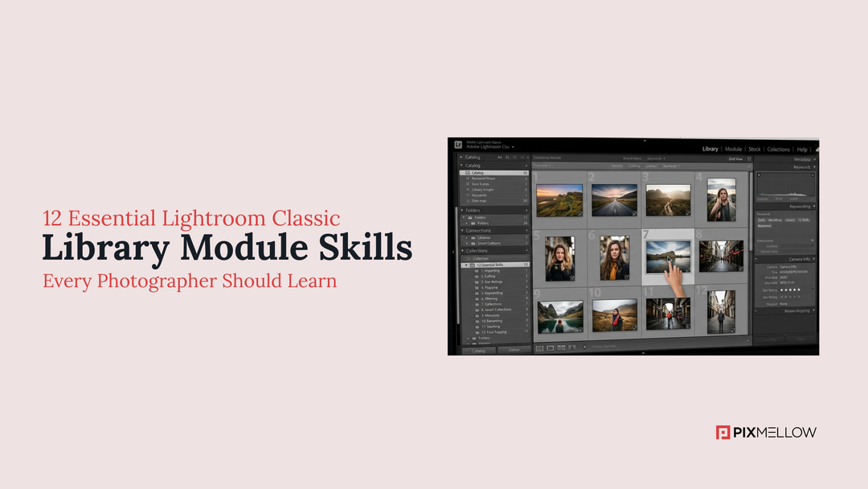
Task: Click the Catalog button at panel bottom
Action: coord(479,351)
